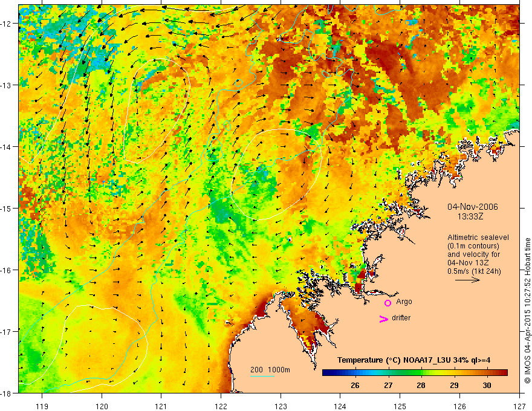
Task: Click longitude axis label 120
Action: pos(102,406)
